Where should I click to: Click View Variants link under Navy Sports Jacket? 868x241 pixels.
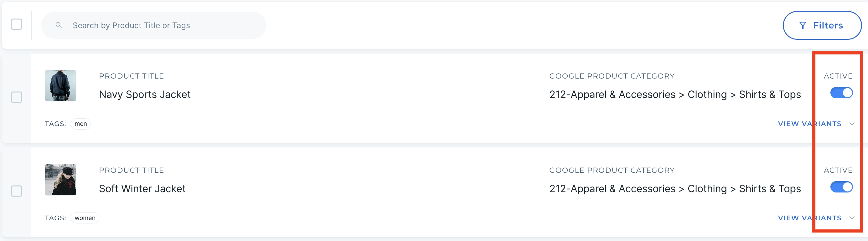(x=809, y=124)
